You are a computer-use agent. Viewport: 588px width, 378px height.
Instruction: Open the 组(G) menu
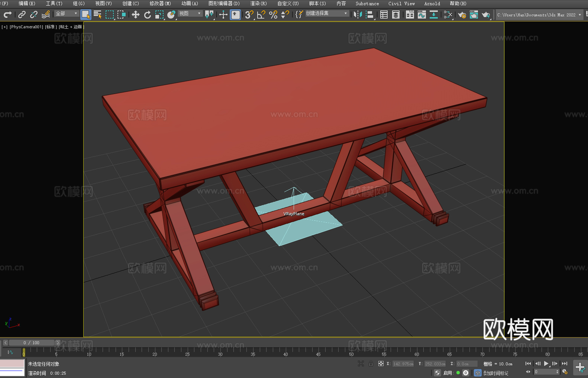point(79,3)
